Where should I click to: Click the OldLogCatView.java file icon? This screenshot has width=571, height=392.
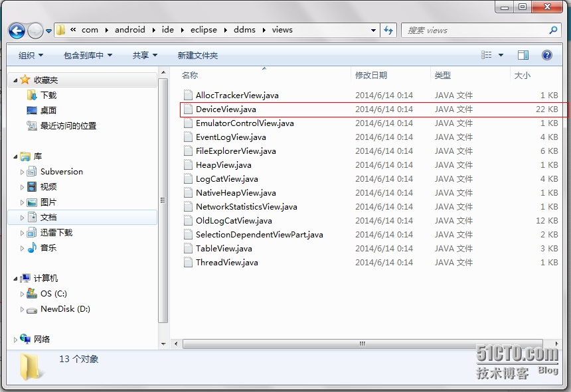coord(188,221)
